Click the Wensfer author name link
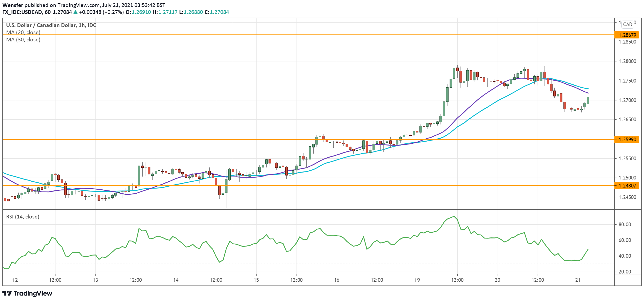644x301 pixels. click(14, 5)
